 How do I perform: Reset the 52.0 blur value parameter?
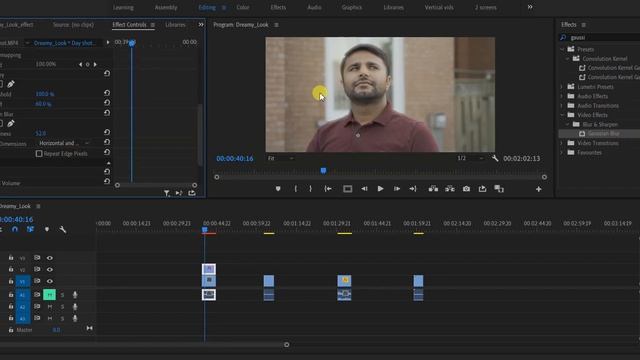[107, 133]
